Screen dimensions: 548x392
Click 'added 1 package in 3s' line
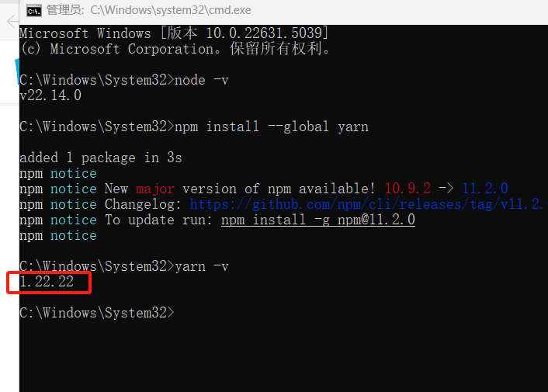click(x=101, y=158)
